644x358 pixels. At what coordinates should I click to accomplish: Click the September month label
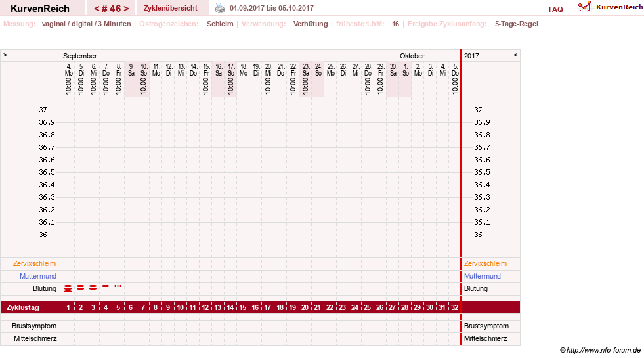pos(79,56)
